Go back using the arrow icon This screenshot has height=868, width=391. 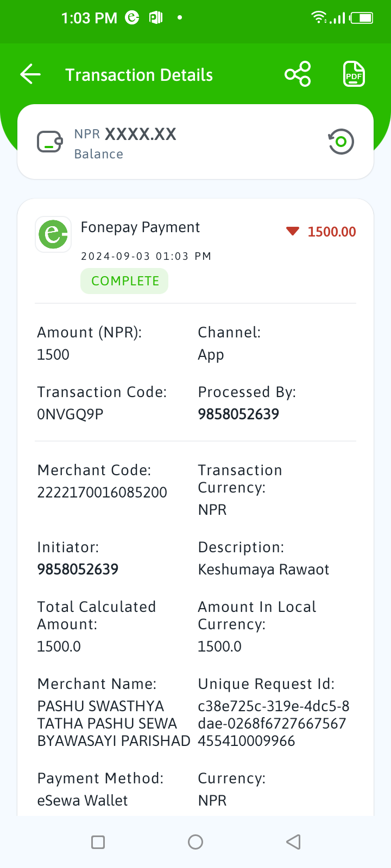[x=30, y=74]
